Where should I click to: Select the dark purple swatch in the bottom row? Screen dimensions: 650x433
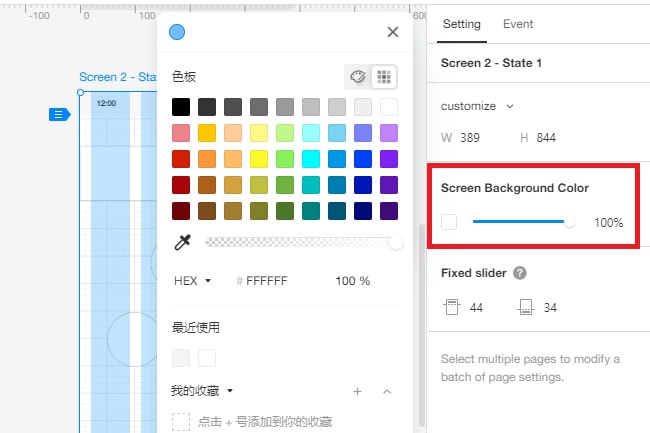(389, 211)
